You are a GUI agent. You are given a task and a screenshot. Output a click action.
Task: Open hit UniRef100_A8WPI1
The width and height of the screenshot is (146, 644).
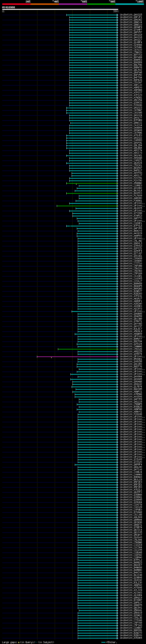[x=131, y=392]
